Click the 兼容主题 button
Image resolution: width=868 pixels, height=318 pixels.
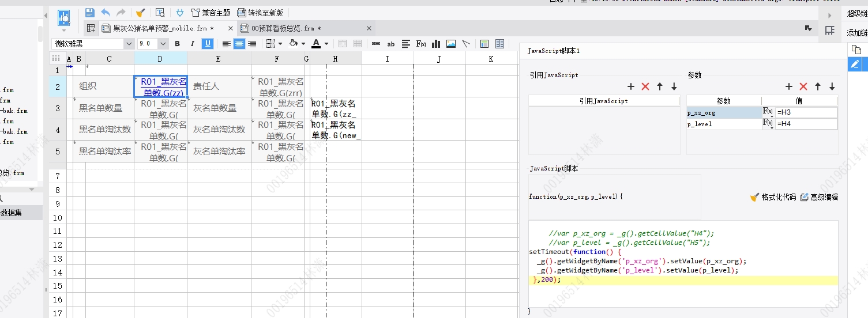coord(211,12)
